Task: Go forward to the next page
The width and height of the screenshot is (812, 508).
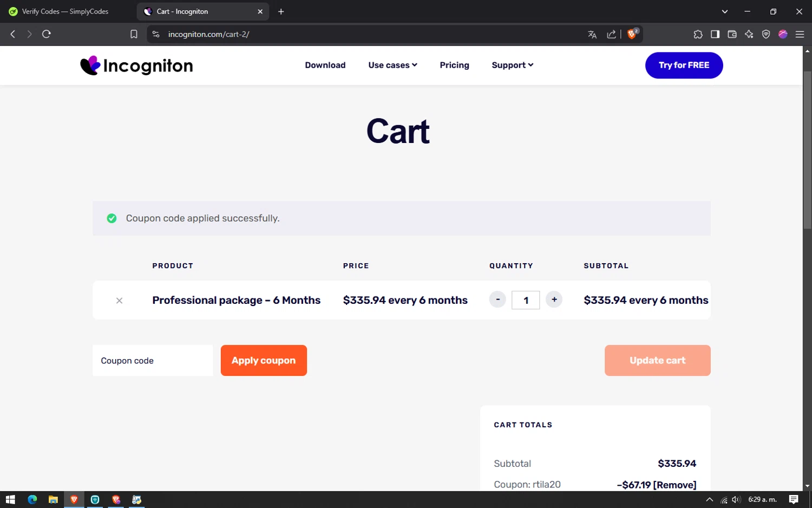Action: click(29, 34)
